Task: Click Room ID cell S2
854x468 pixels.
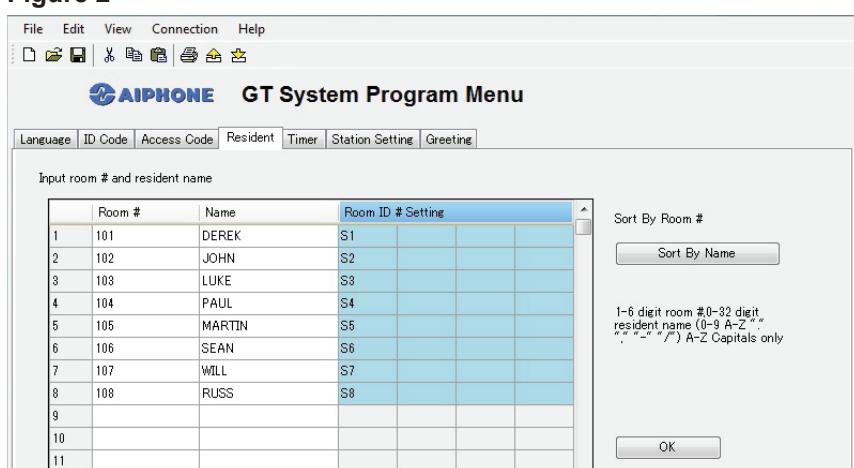Action: click(368, 258)
